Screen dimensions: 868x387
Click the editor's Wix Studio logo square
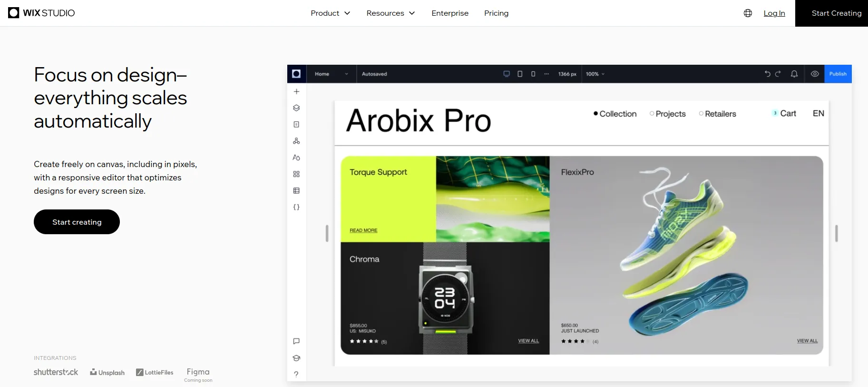pyautogui.click(x=296, y=74)
